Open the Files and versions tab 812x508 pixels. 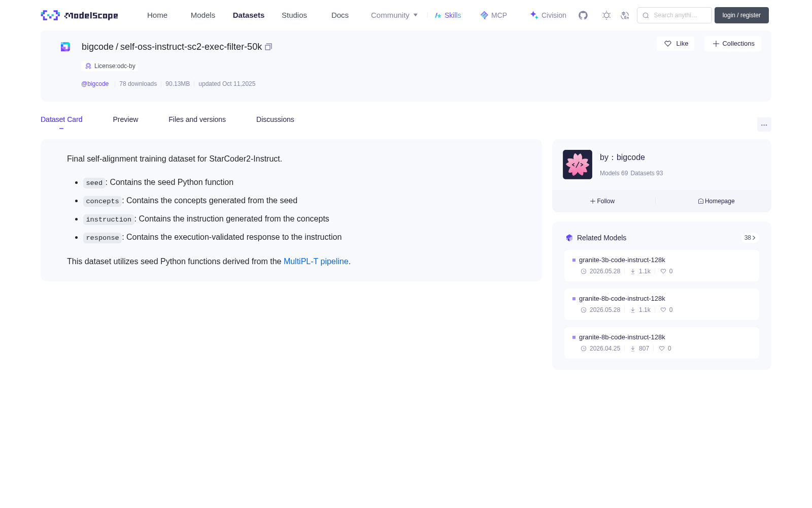pyautogui.click(x=197, y=119)
